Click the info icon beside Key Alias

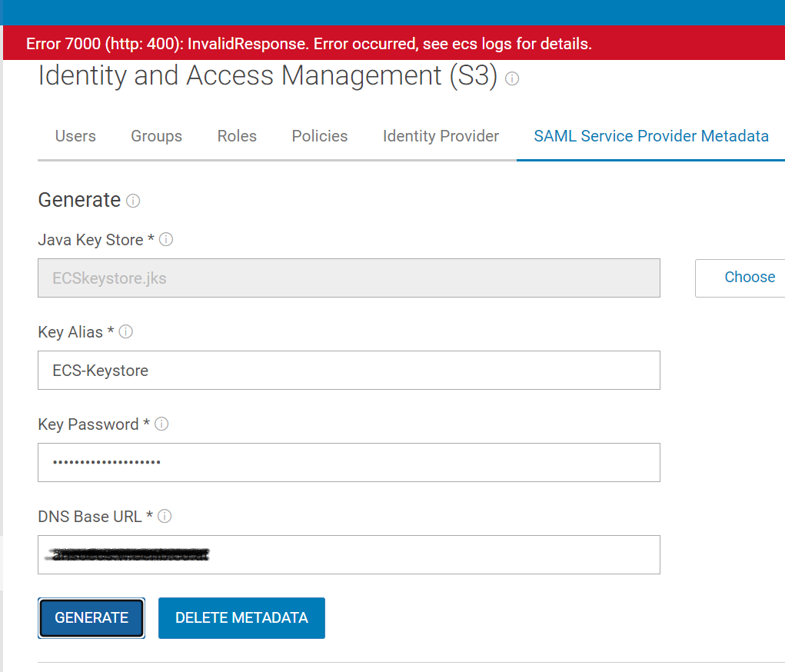coord(125,331)
